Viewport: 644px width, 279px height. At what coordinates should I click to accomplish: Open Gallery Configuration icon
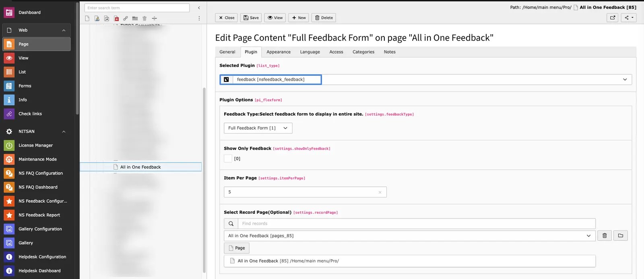click(x=9, y=229)
